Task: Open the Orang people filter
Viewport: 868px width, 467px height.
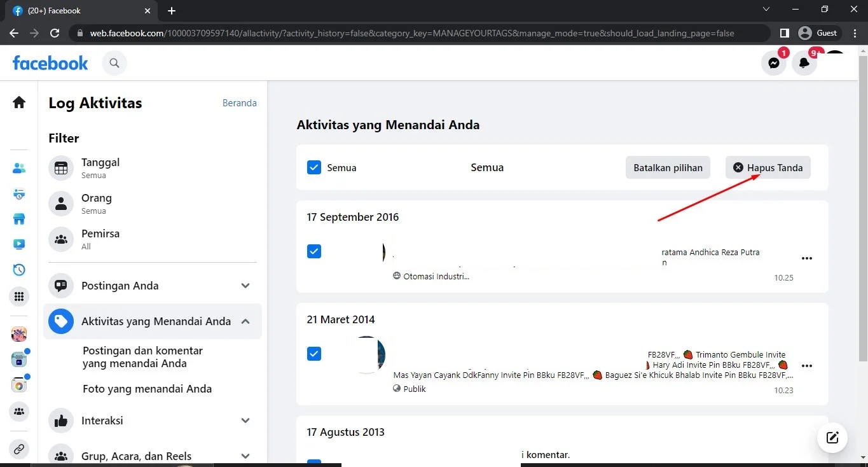Action: (x=153, y=204)
